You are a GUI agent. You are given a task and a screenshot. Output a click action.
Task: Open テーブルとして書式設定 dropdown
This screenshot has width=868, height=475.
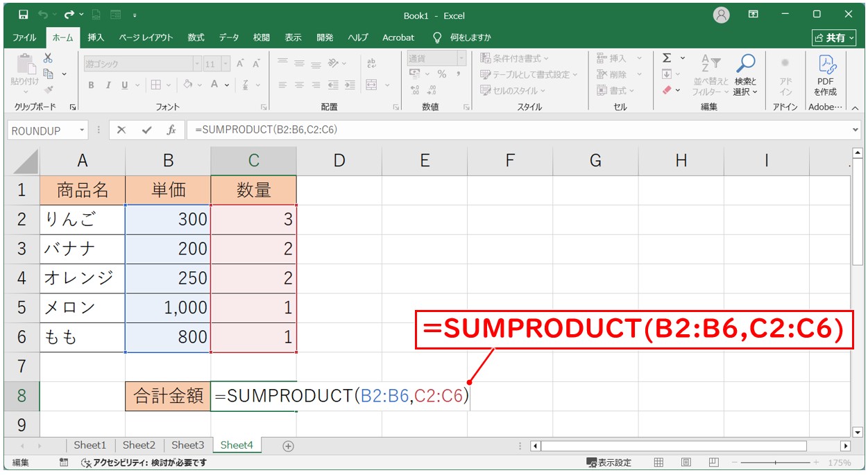point(529,74)
